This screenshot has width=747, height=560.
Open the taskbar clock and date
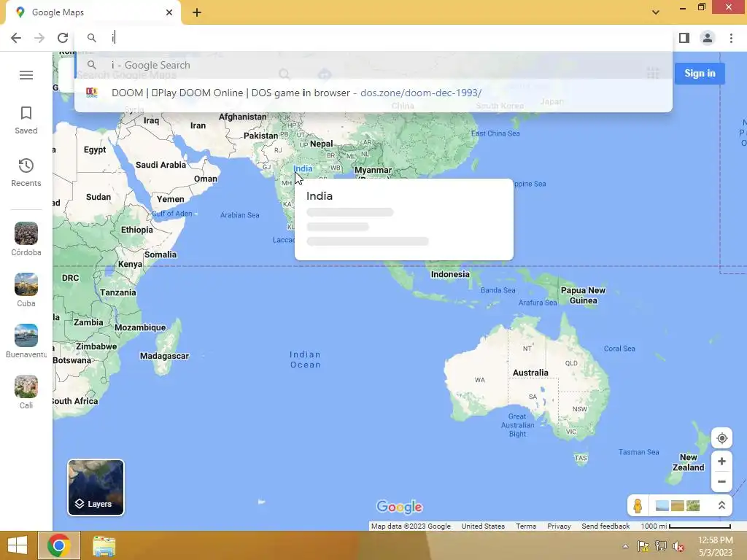[x=716, y=546]
